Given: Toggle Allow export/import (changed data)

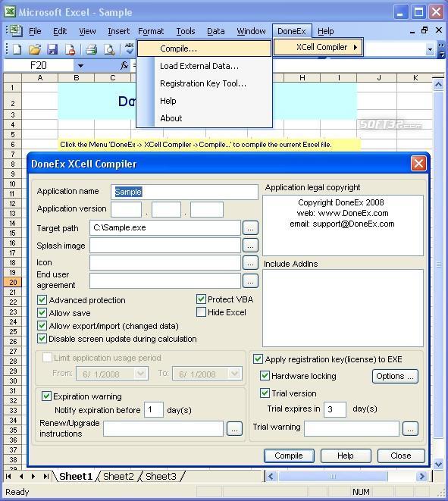Looking at the screenshot, I should click(42, 326).
